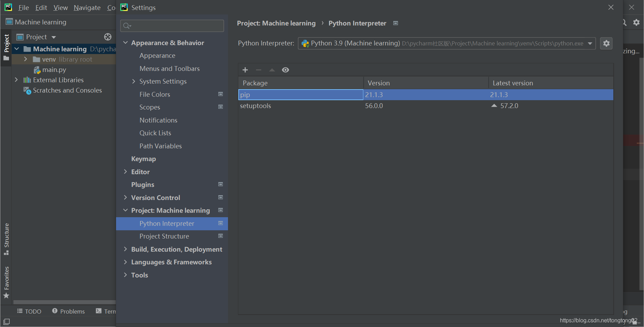Open the View menu in PyCharm
644x327 pixels.
[x=61, y=8]
